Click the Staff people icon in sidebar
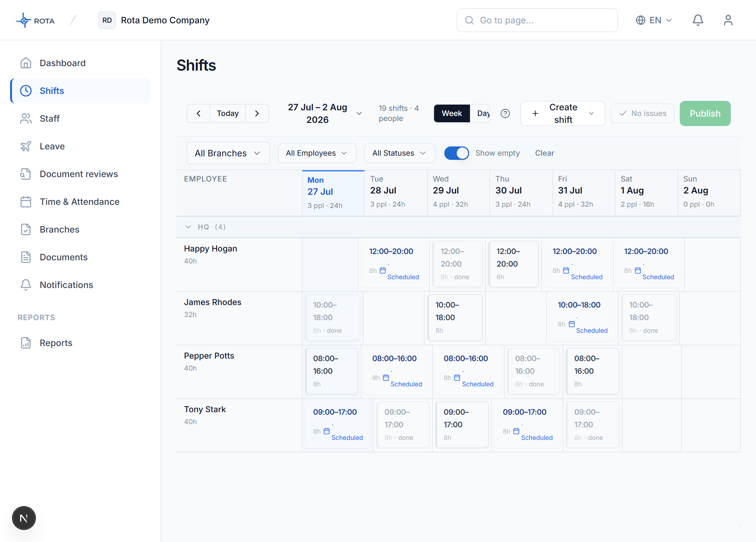The image size is (756, 542). pyautogui.click(x=26, y=118)
